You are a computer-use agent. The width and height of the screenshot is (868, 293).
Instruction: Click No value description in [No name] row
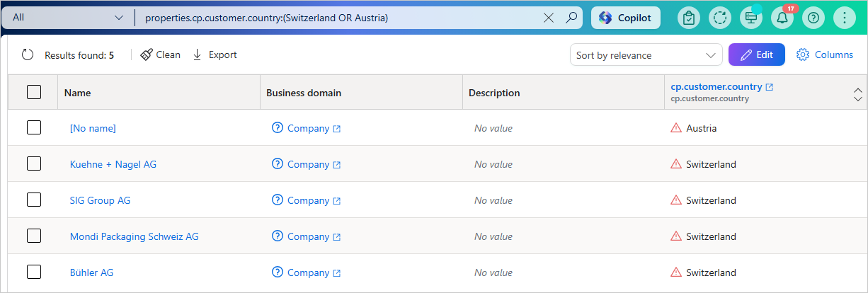(x=493, y=128)
